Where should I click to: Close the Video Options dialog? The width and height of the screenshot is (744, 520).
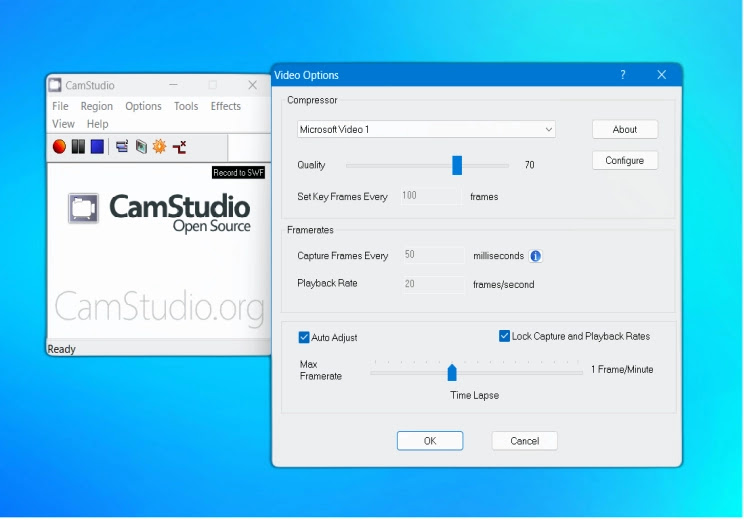(661, 75)
